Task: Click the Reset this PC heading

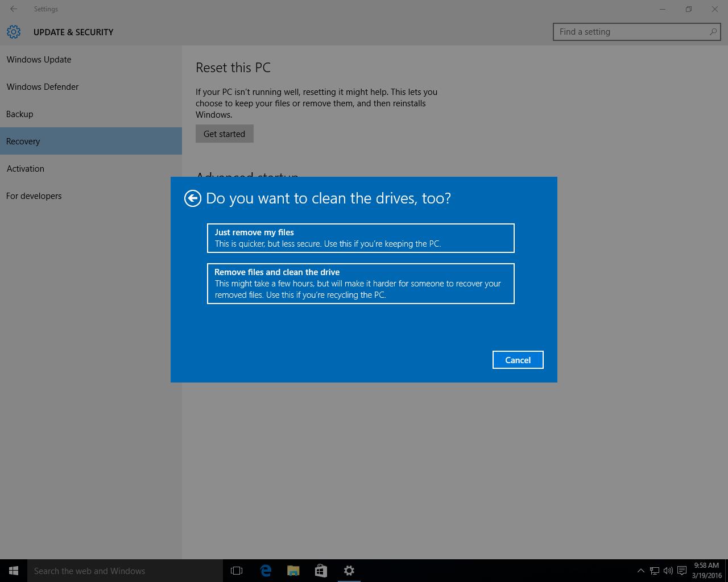Action: 233,68
